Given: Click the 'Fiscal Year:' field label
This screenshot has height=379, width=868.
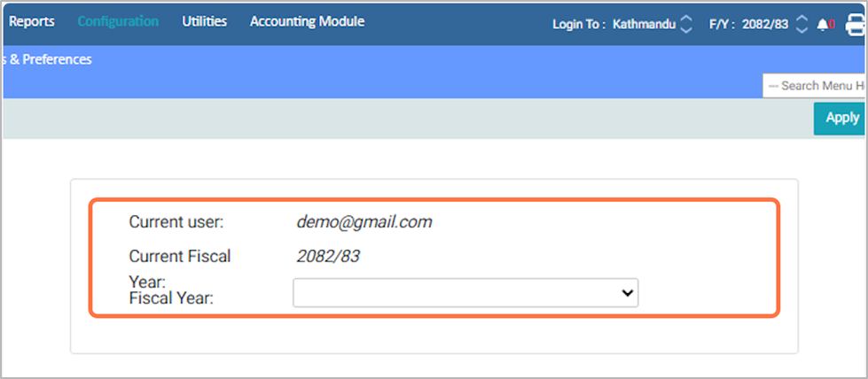Looking at the screenshot, I should click(172, 298).
